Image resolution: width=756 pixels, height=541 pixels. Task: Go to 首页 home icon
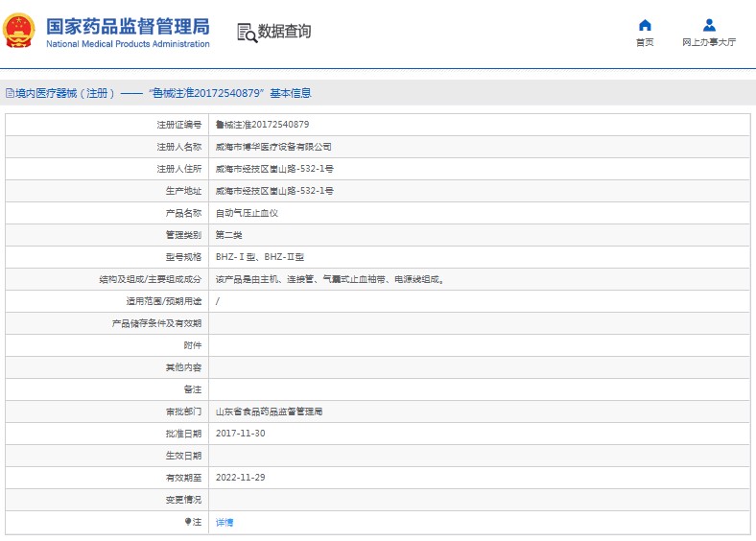click(x=645, y=25)
